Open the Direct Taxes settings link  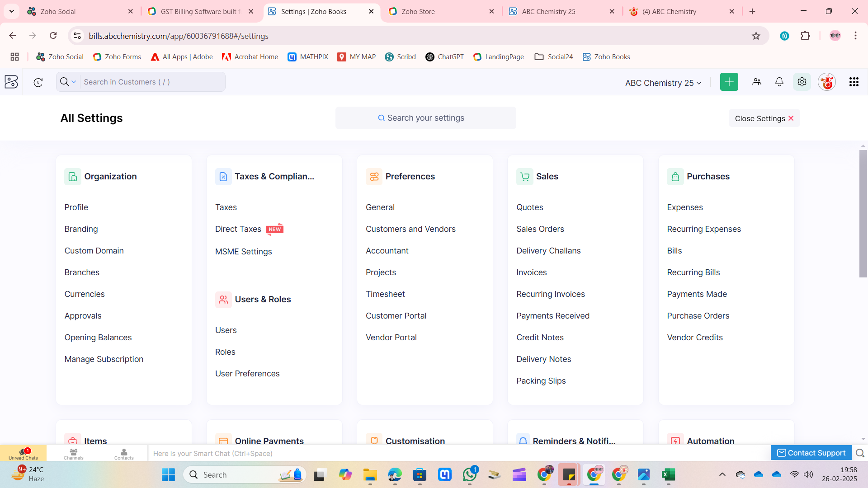coord(238,229)
